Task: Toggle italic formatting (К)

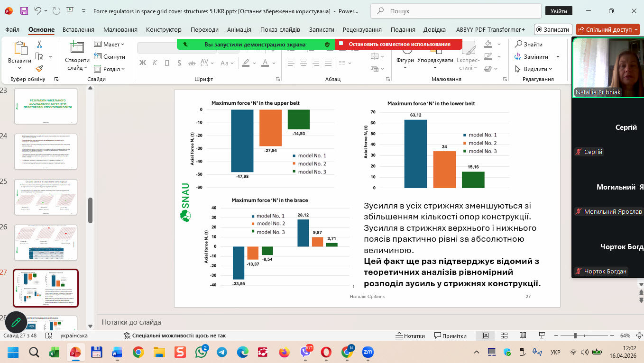Action: (155, 63)
